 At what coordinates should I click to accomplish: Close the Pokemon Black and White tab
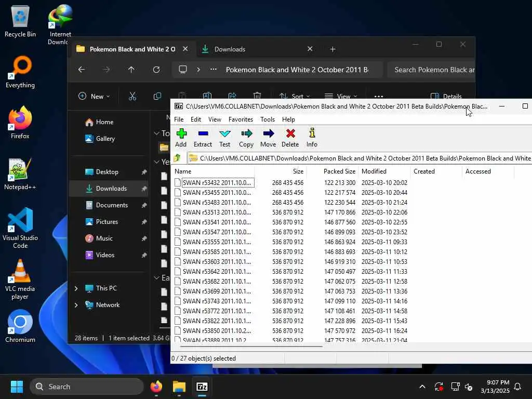click(185, 49)
